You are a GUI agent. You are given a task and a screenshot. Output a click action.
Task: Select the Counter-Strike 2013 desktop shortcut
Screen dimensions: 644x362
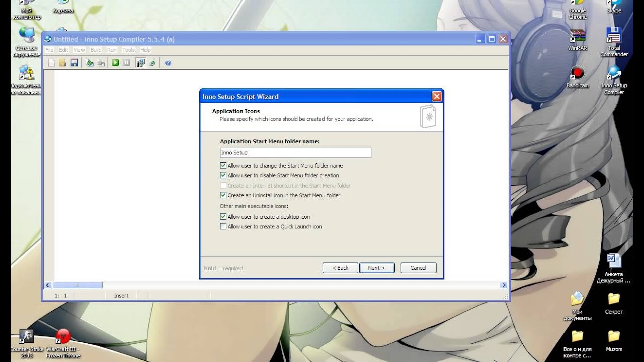point(27,343)
